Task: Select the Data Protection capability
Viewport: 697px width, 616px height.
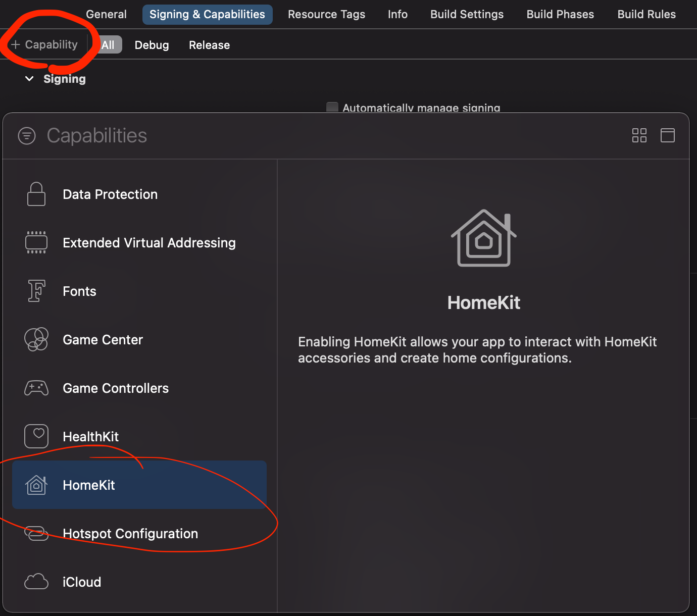Action: [x=139, y=194]
